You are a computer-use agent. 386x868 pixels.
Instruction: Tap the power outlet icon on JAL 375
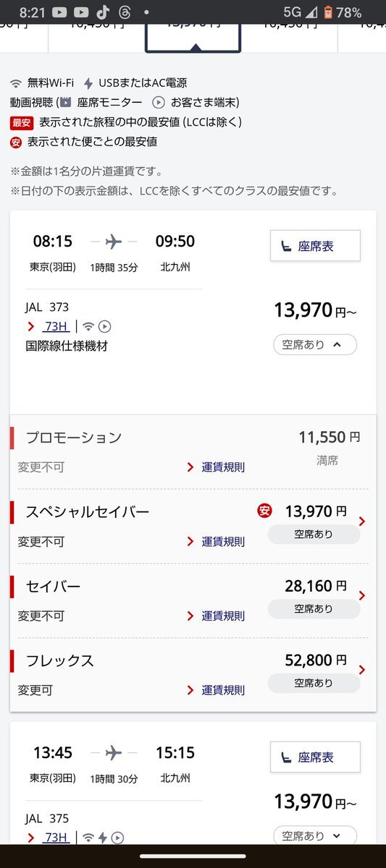[103, 838]
